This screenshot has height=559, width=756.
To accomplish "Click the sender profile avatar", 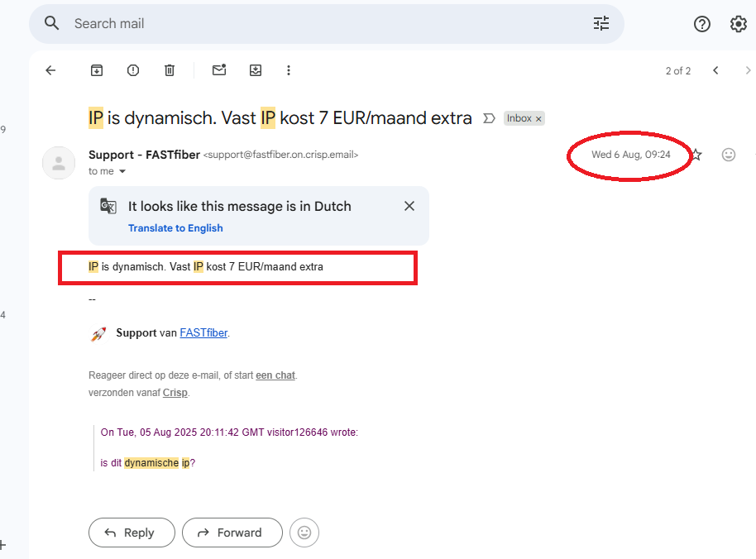I will click(59, 163).
